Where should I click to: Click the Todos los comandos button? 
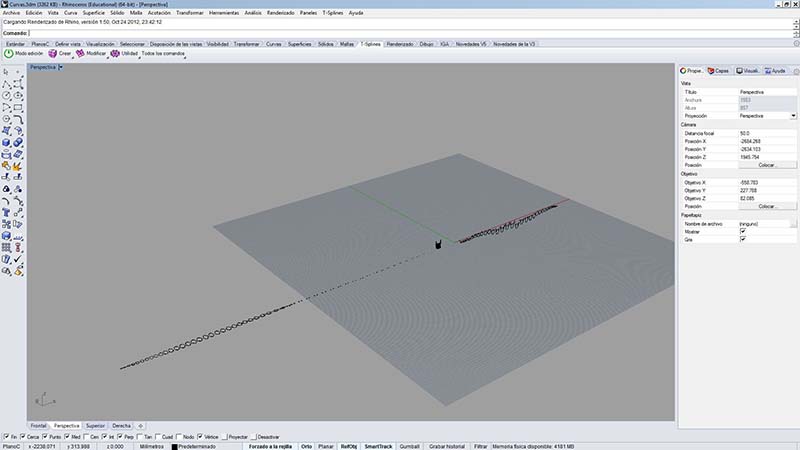coord(163,53)
